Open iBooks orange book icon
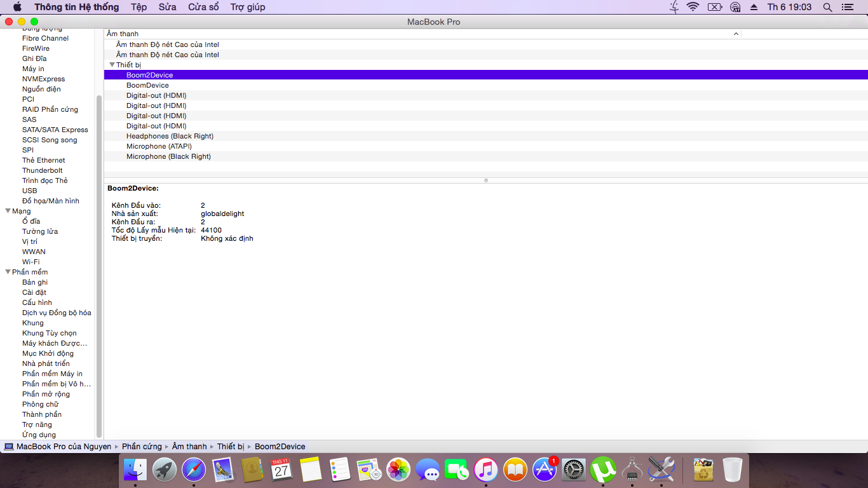This screenshot has width=868, height=488. click(x=515, y=470)
